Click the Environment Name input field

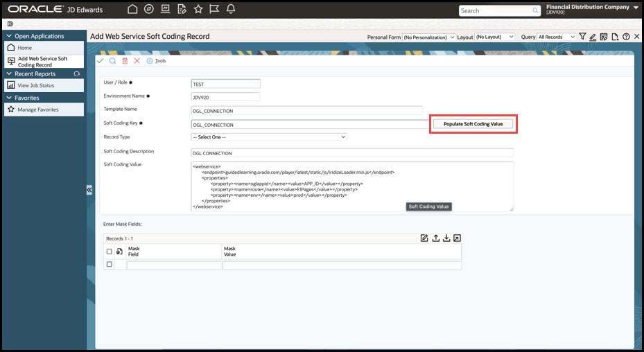coord(225,97)
